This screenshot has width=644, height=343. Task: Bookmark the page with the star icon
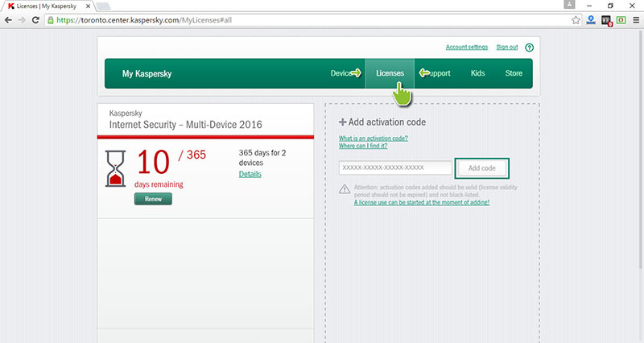[x=576, y=20]
